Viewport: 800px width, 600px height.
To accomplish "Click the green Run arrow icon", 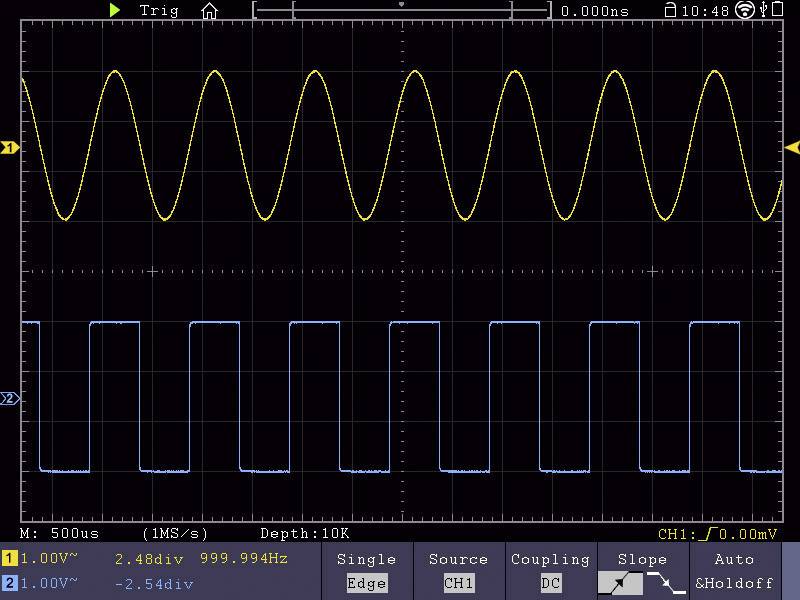I will pos(113,11).
